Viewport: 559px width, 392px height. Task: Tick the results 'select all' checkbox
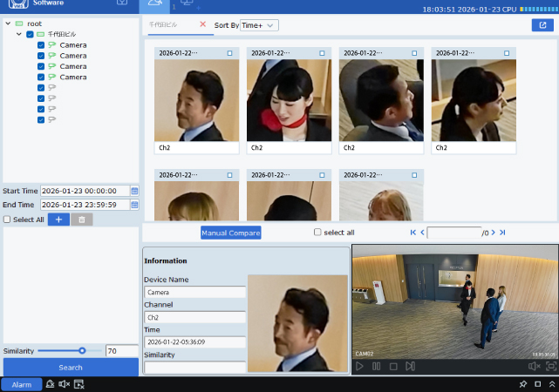pos(317,233)
